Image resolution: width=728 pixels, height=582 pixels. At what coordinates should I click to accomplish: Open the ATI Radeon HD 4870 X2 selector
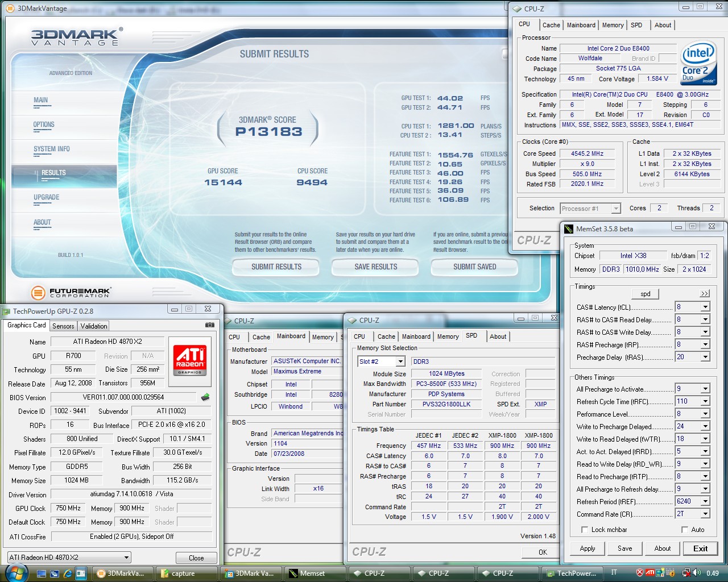[69, 558]
